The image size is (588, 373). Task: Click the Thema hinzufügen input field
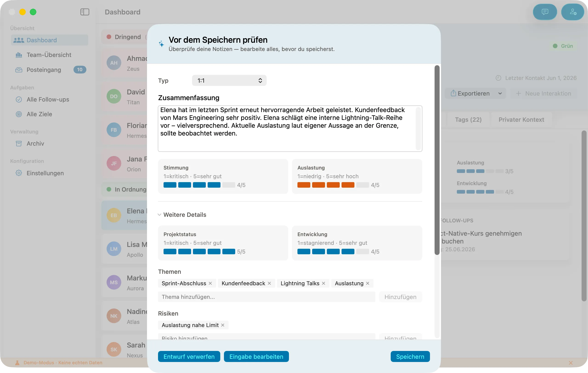pos(266,297)
